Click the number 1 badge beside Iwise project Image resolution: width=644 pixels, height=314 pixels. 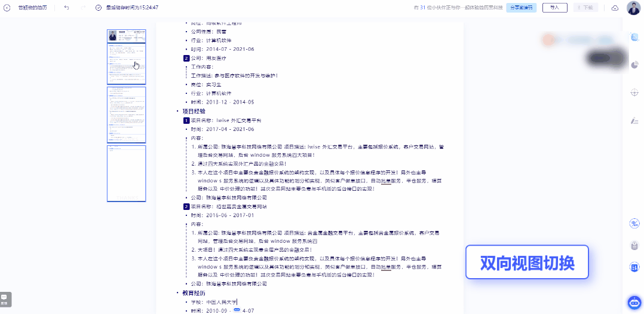[x=186, y=120]
